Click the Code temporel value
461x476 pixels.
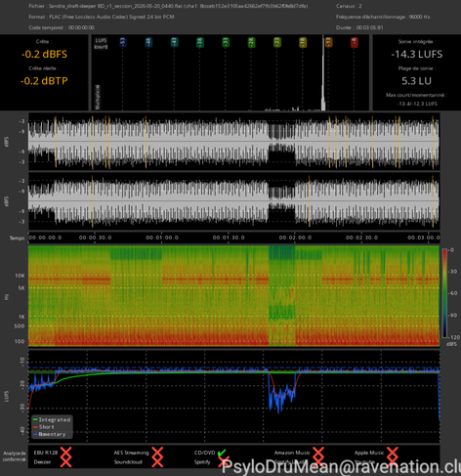pos(81,27)
